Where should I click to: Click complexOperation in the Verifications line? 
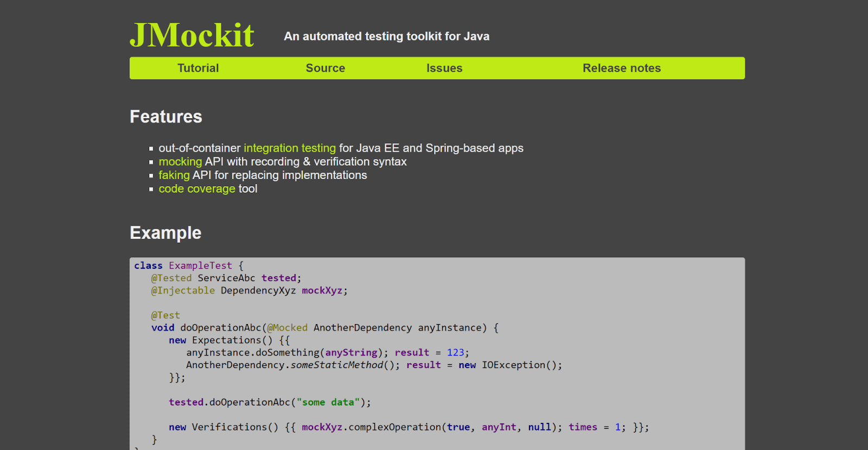coord(395,427)
